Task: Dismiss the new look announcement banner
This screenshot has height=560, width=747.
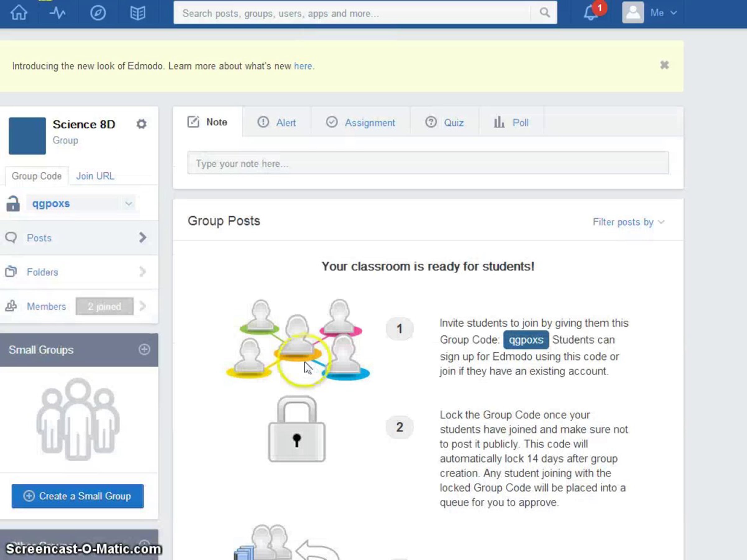Action: 664,65
